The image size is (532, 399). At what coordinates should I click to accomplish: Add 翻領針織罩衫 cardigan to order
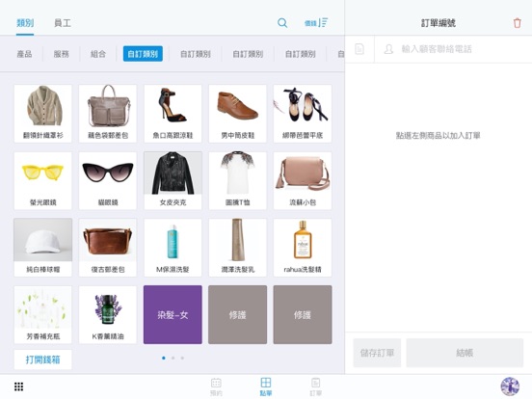(42, 114)
